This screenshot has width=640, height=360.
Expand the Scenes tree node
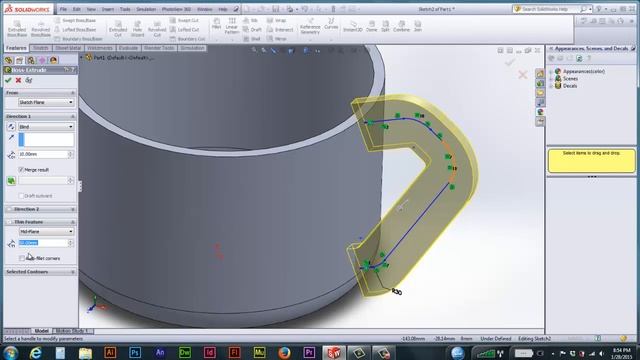(x=551, y=79)
